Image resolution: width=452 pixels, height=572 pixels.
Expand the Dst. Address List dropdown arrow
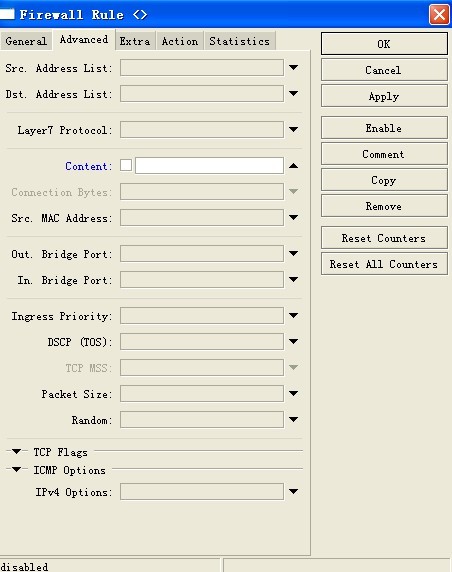[293, 94]
